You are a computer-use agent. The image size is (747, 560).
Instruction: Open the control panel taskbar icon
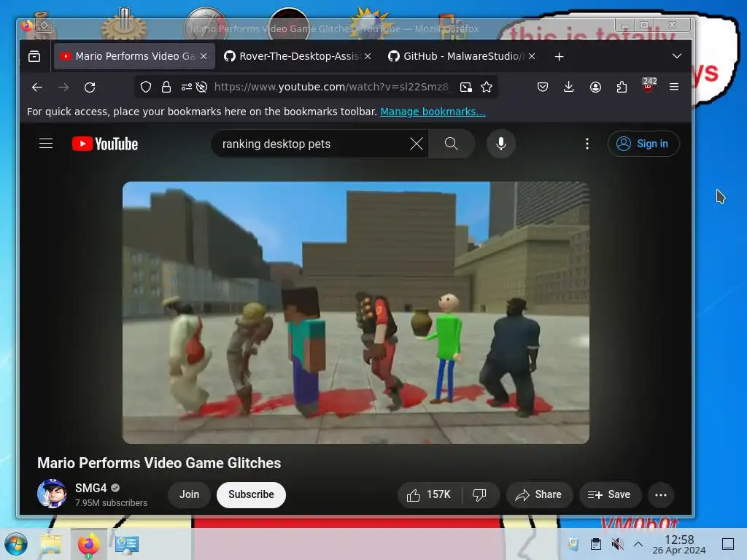(126, 544)
